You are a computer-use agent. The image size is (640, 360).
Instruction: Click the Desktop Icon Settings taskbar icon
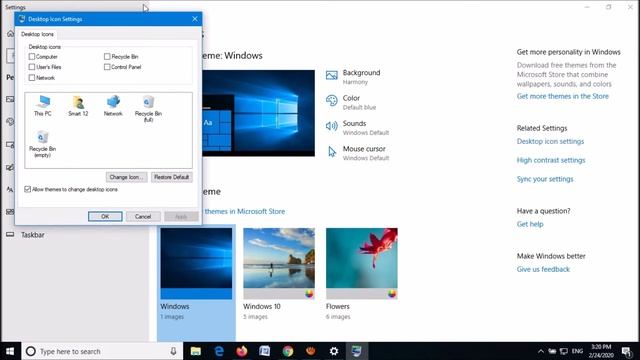tap(357, 351)
